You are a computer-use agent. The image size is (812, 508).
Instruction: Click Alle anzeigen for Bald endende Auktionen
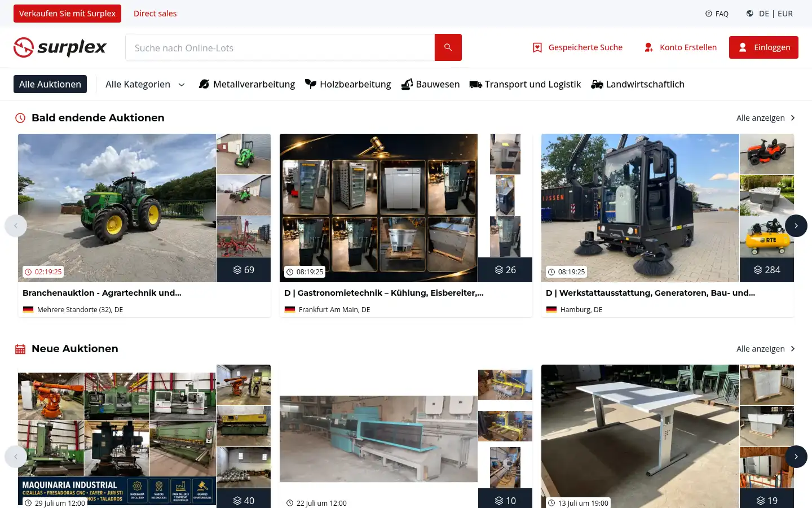pos(766,118)
